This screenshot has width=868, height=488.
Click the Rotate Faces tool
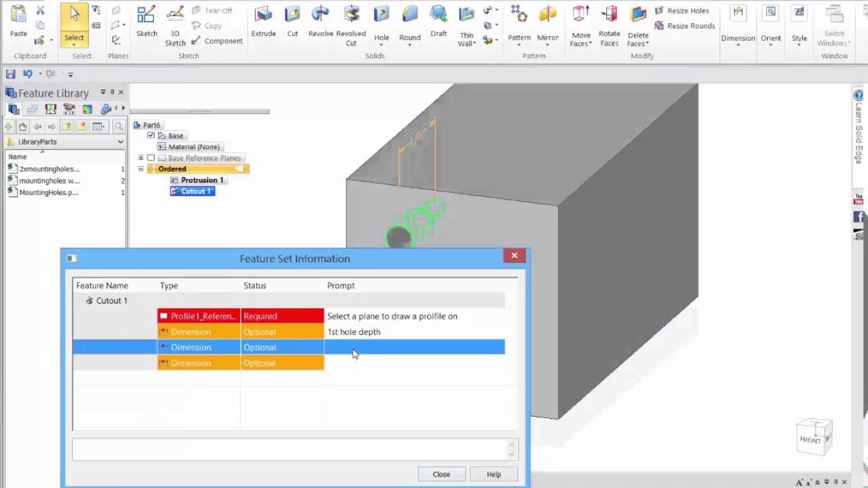[609, 26]
